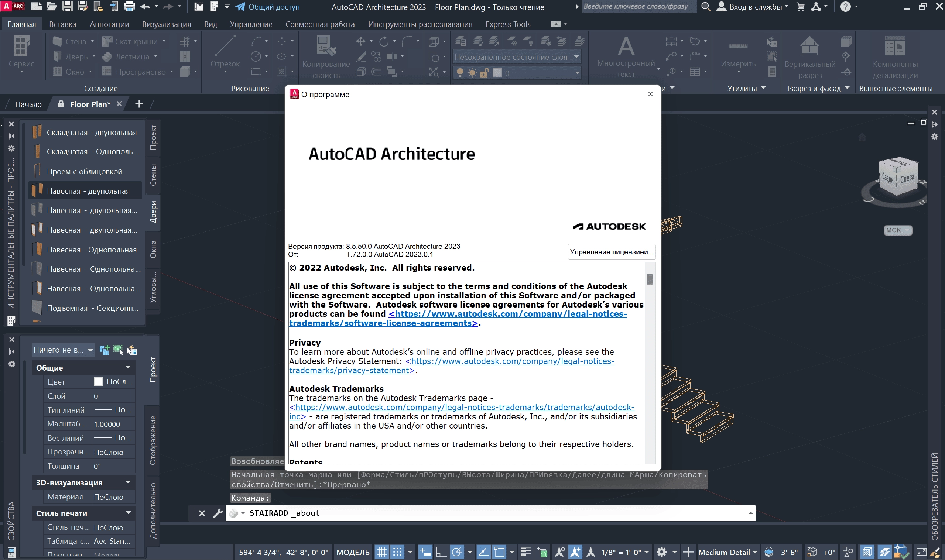The height and width of the screenshot is (560, 945).
Task: Click the search magnifier icon in the title bar
Action: 705,6
